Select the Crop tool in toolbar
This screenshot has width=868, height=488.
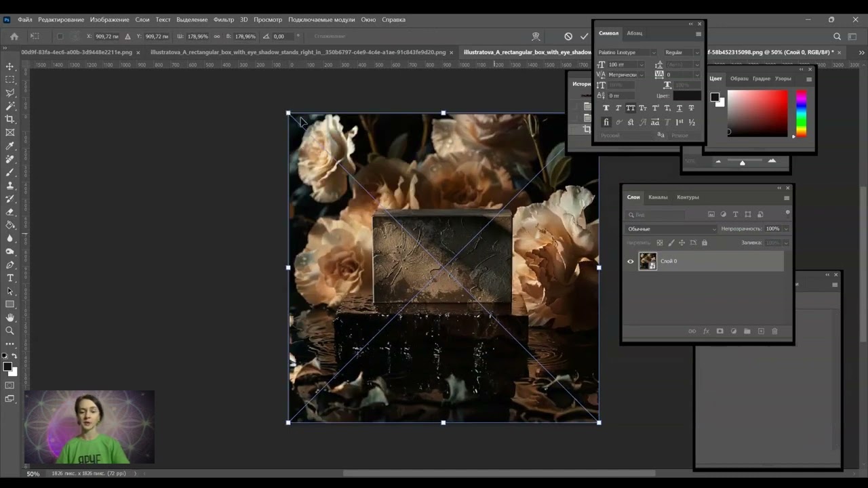point(10,119)
